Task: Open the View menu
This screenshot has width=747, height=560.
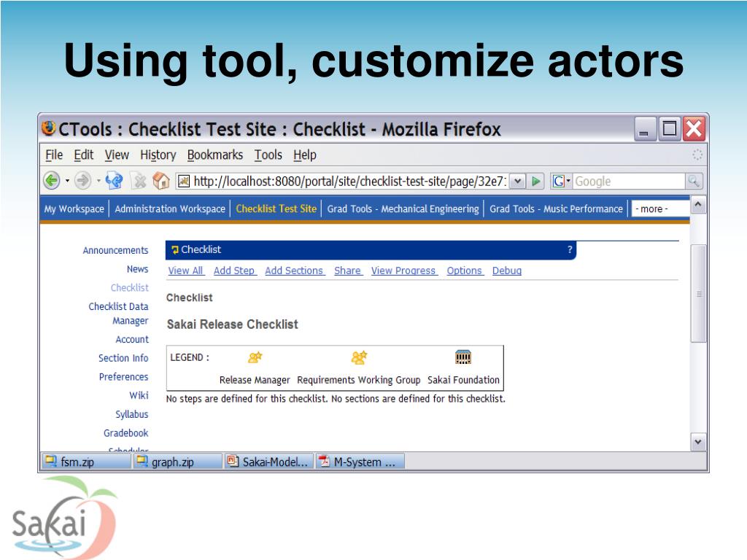Action: pos(117,155)
